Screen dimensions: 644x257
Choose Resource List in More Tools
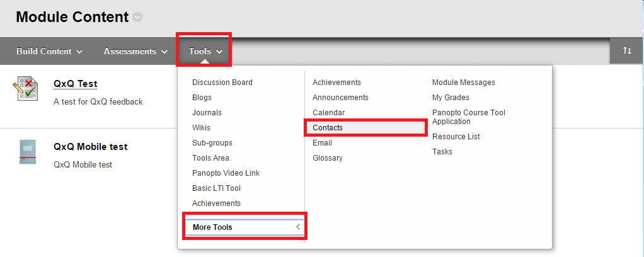click(456, 137)
